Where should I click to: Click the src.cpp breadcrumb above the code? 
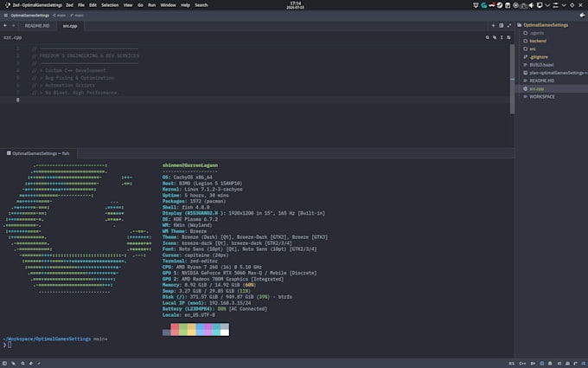point(13,37)
